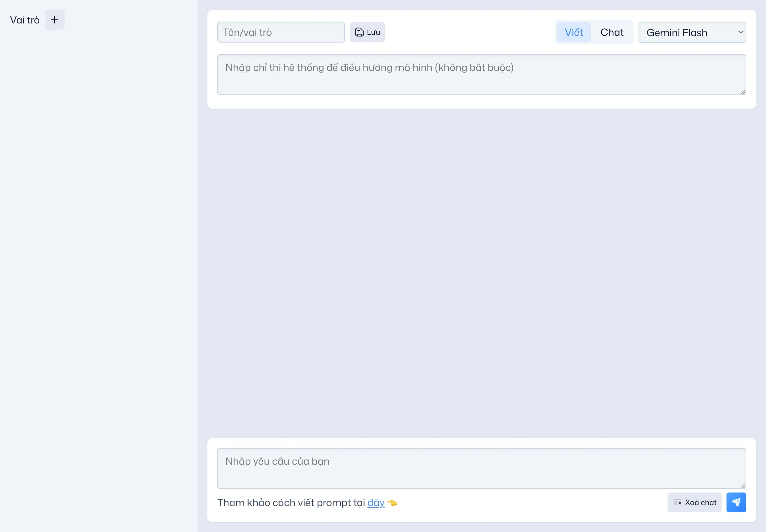Click the floppy disk save icon

coord(359,32)
